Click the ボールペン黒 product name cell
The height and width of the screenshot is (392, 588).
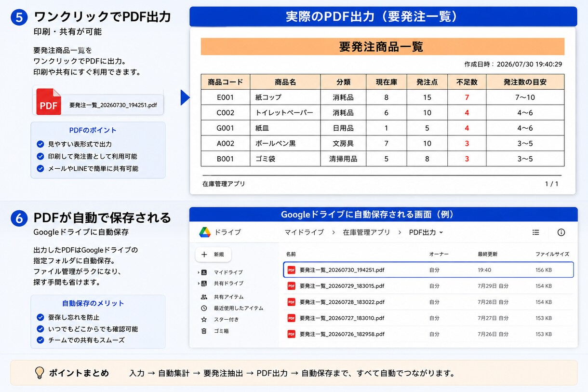[285, 144]
